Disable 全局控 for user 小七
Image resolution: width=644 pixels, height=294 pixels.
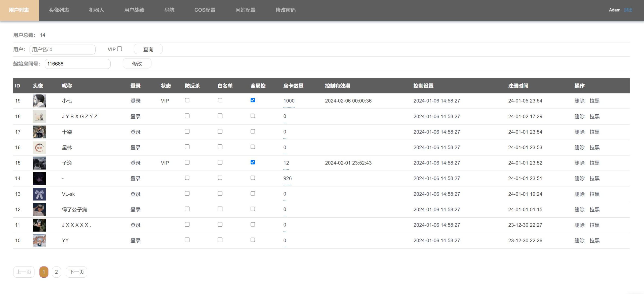pyautogui.click(x=253, y=100)
